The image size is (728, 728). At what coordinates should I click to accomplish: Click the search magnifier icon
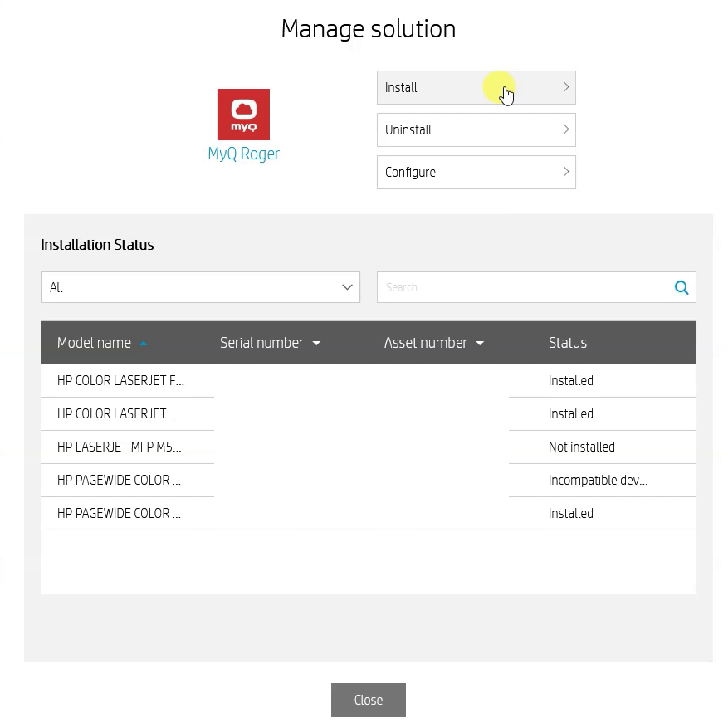click(x=681, y=287)
